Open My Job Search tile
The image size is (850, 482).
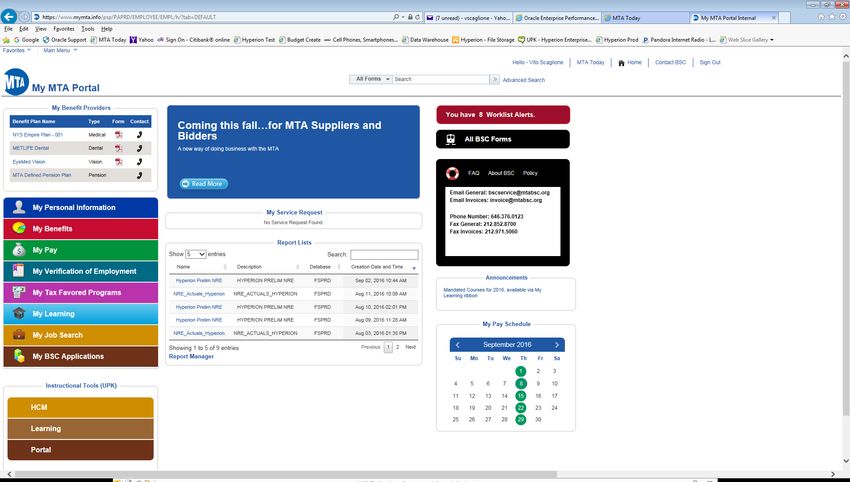pos(81,335)
